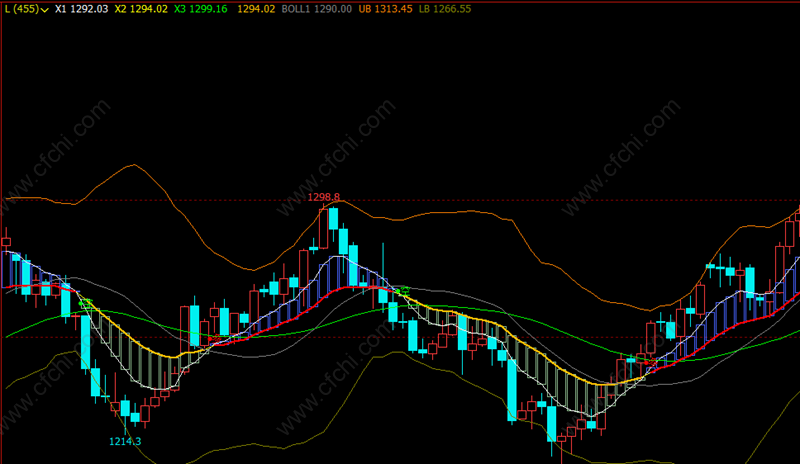Click the UB 1313.45 upper band value

click(385, 9)
